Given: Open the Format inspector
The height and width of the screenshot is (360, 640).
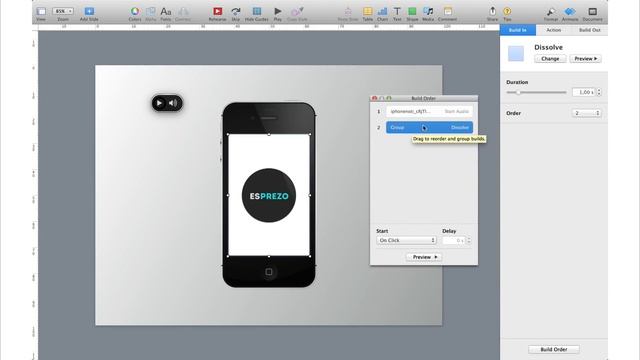Looking at the screenshot, I should tap(551, 13).
